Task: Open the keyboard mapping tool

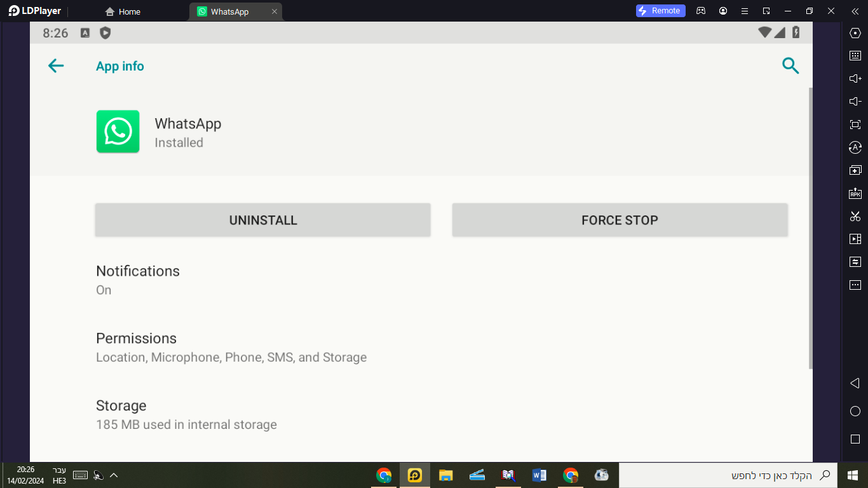Action: coord(855,56)
